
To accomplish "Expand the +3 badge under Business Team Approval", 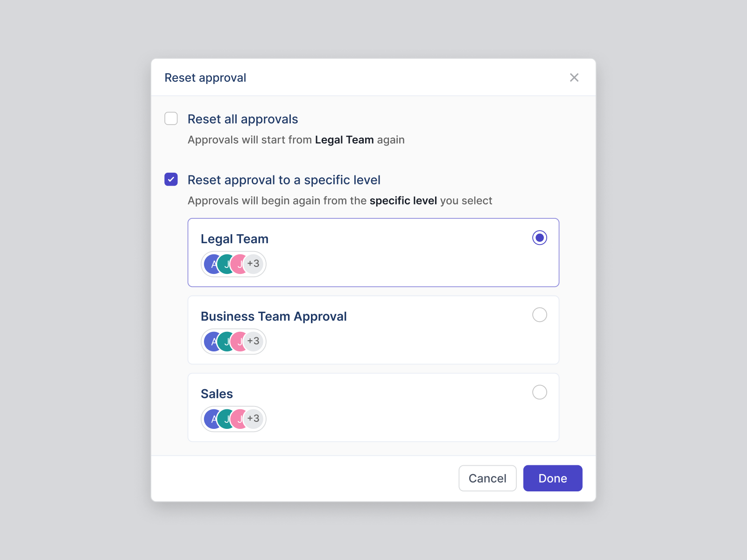I will [254, 341].
